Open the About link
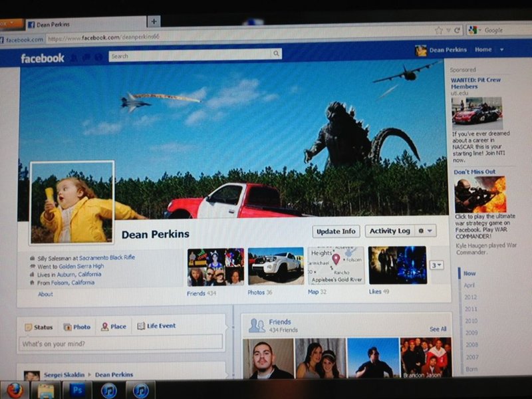Image resolution: width=532 pixels, height=399 pixels. (45, 294)
